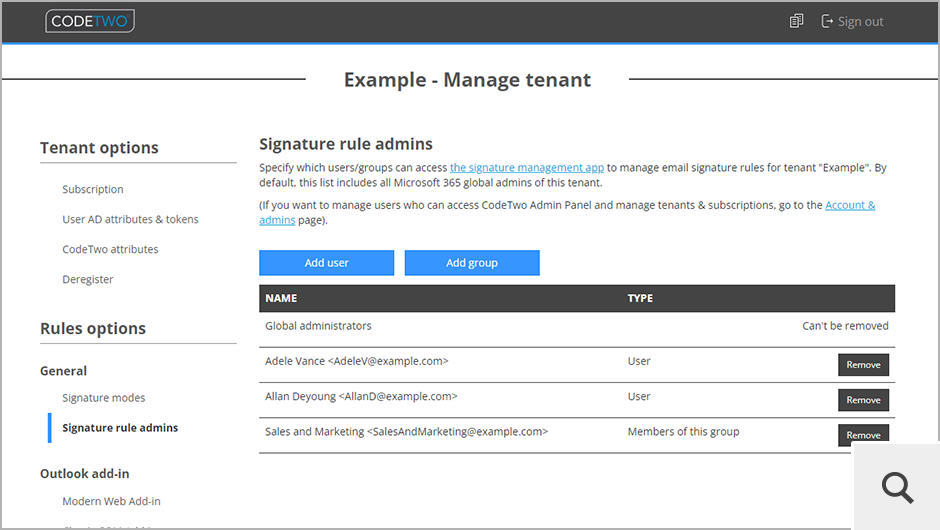
Task: Click the Tenant options heading
Action: [x=100, y=147]
